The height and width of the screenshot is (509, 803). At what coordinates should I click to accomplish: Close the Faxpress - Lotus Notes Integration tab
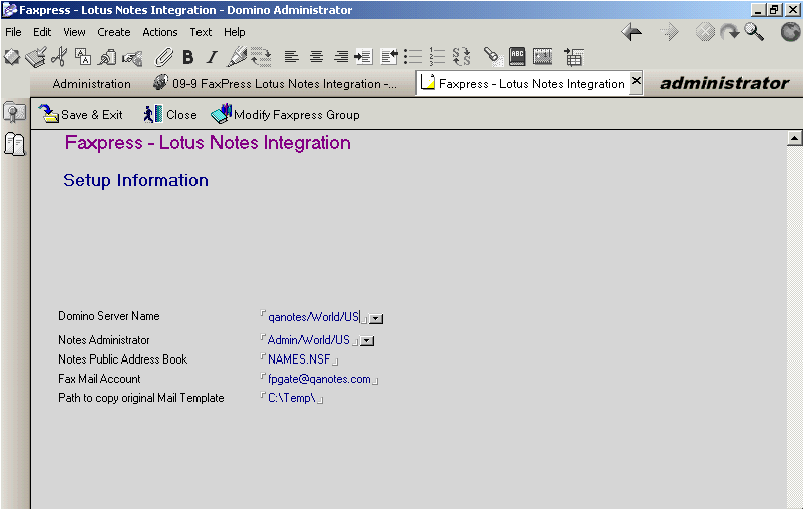point(636,83)
